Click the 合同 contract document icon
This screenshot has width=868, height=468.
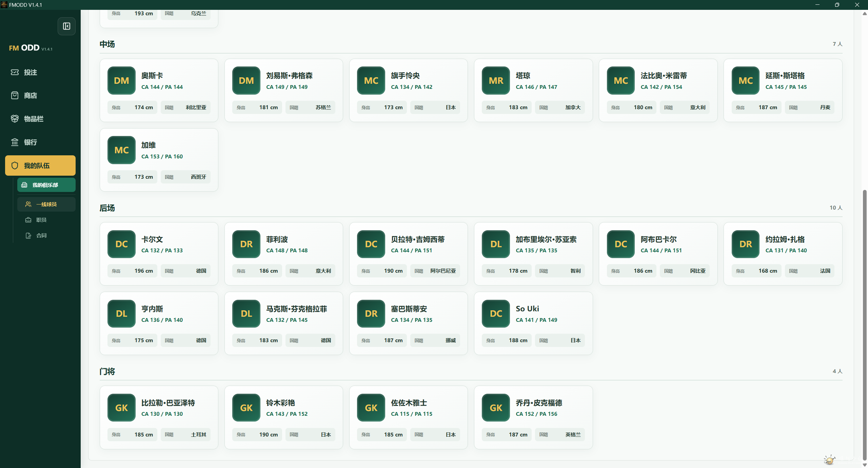[x=28, y=235]
